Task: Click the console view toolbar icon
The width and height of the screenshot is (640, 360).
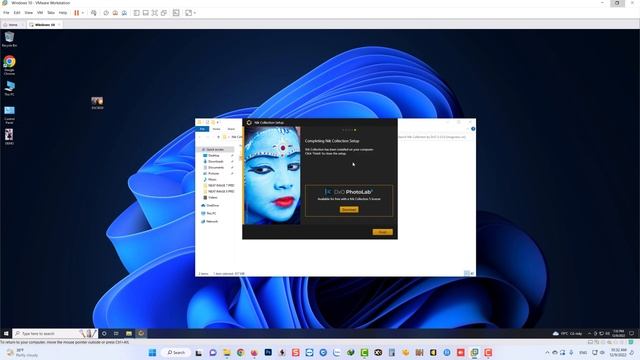Action: (176, 13)
